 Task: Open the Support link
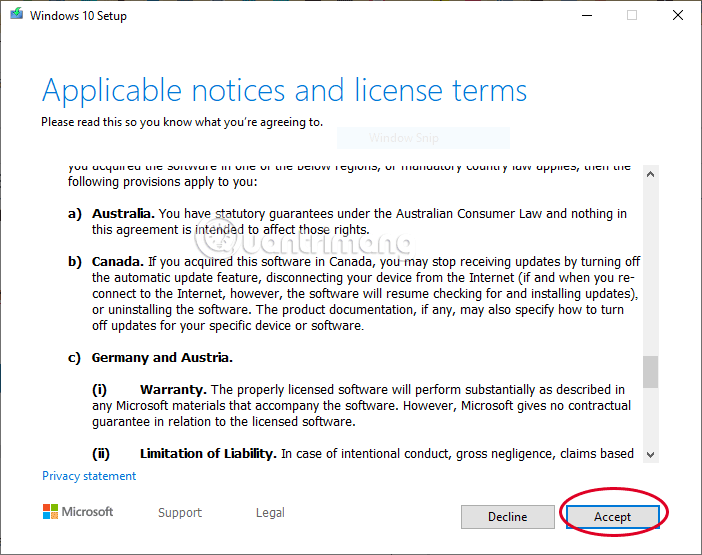tap(180, 512)
